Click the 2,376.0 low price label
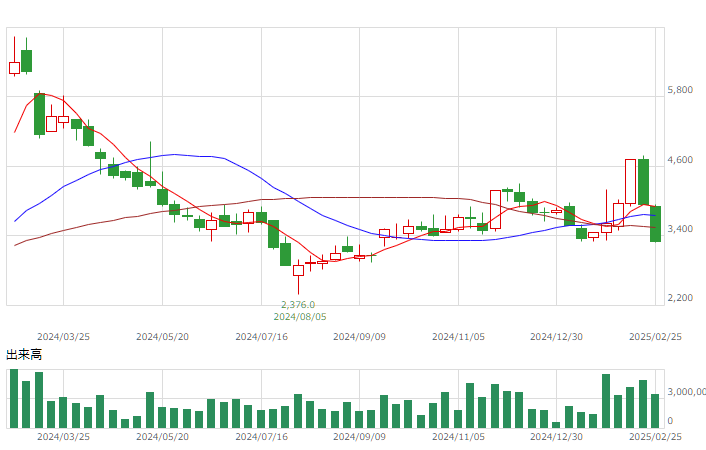Image resolution: width=706 pixels, height=450 pixels. [x=298, y=305]
